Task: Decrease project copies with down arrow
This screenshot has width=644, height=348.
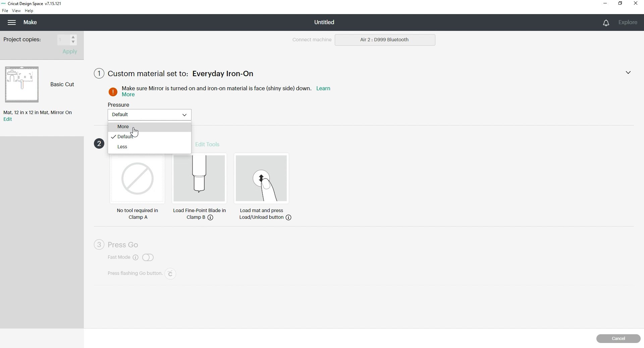Action: click(73, 42)
